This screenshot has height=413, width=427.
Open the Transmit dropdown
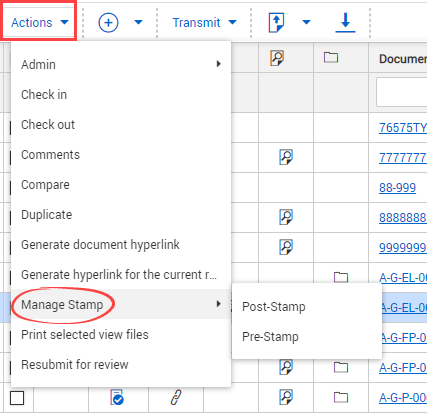(204, 22)
